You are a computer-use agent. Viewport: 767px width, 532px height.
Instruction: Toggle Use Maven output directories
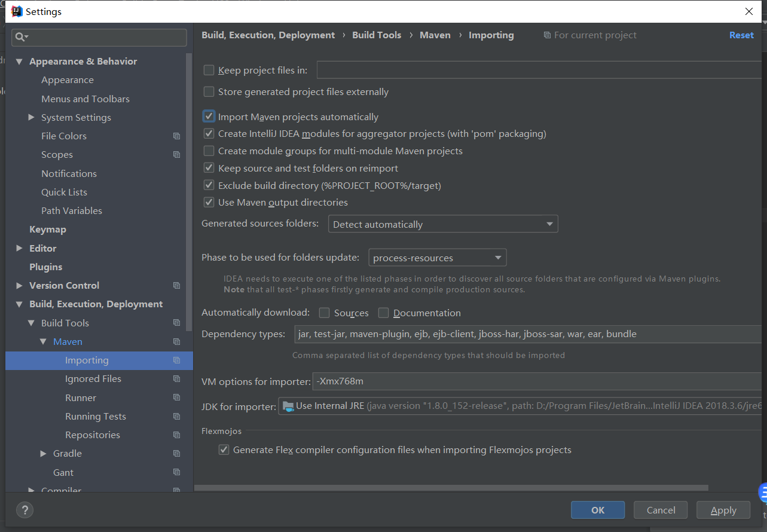click(209, 202)
